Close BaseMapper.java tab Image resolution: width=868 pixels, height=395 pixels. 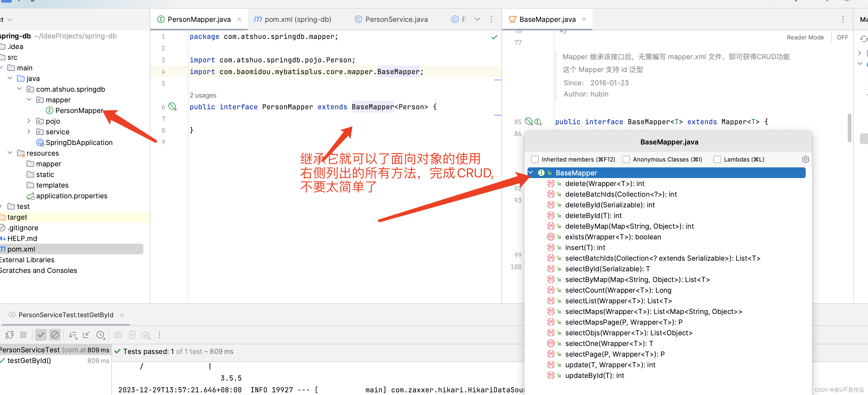click(x=584, y=19)
